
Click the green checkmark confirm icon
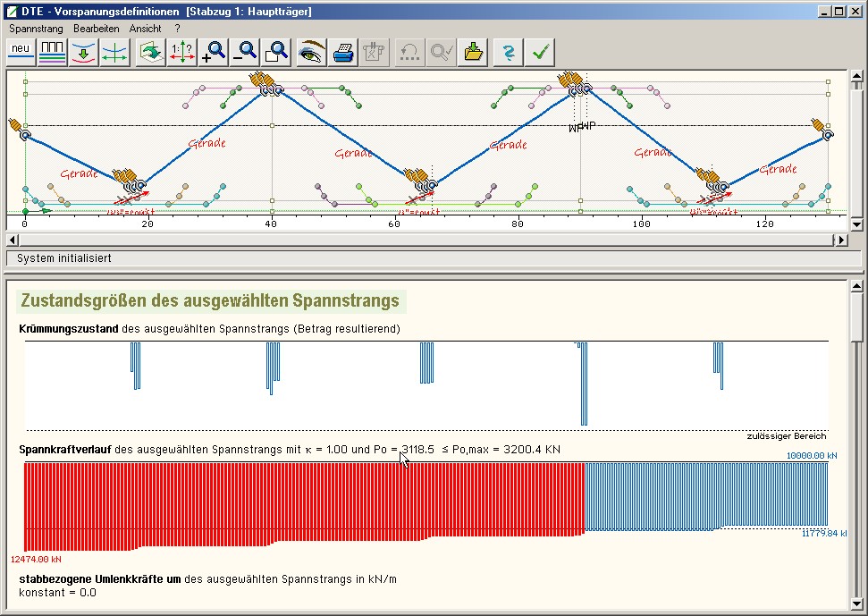[539, 52]
